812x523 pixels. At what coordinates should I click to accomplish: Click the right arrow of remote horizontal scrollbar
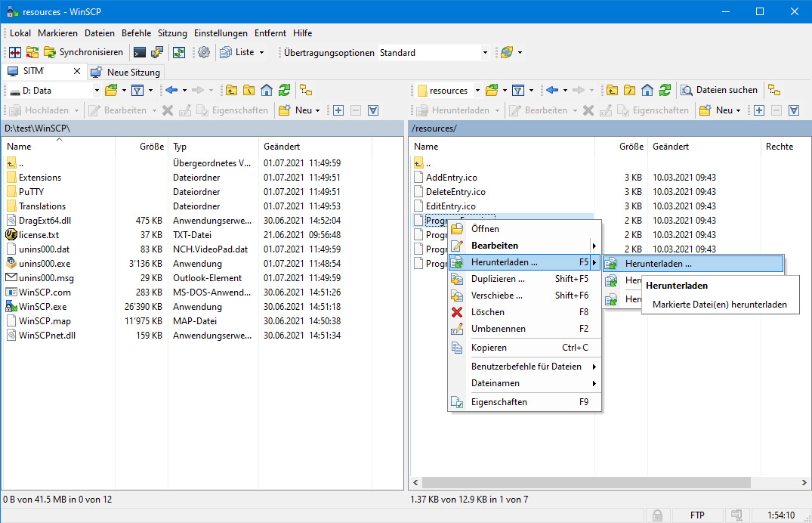804,483
